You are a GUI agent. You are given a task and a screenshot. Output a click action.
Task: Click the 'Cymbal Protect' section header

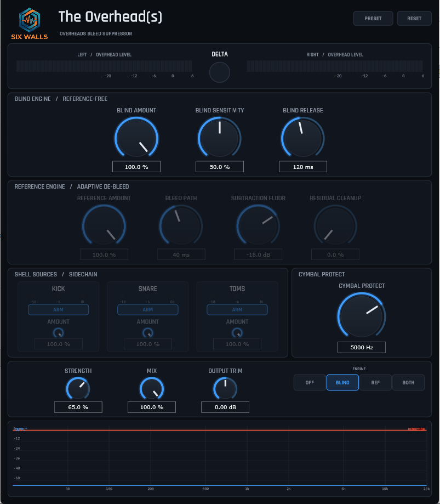coord(322,274)
